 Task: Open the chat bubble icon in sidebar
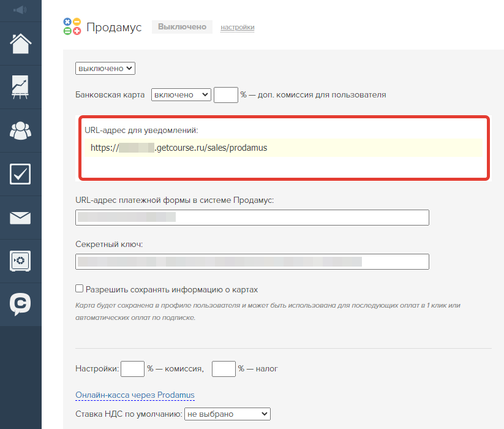coord(20,304)
